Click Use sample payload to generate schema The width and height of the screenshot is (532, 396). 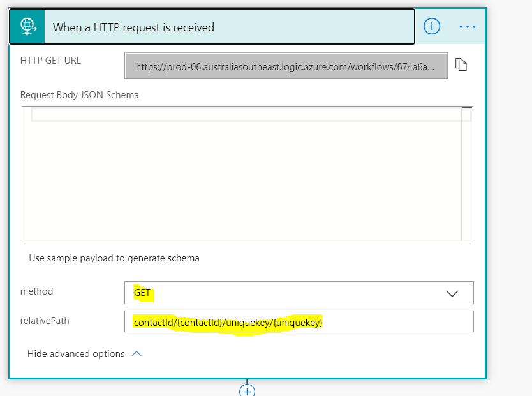[114, 258]
